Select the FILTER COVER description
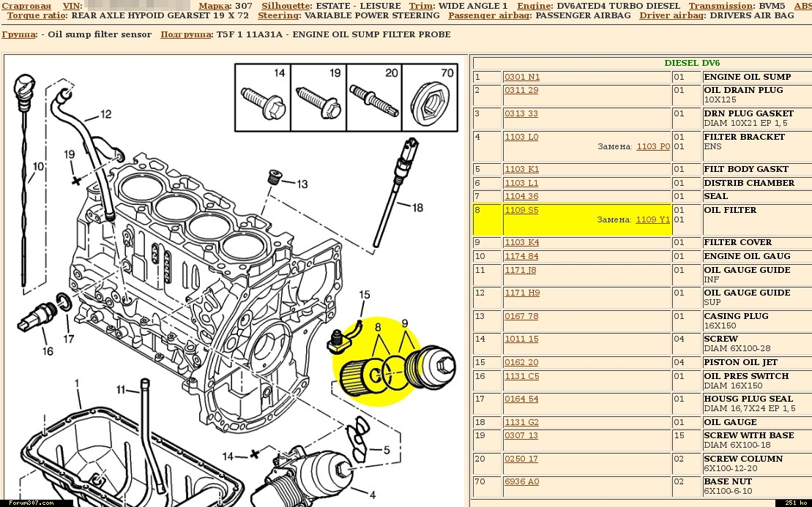 click(737, 243)
